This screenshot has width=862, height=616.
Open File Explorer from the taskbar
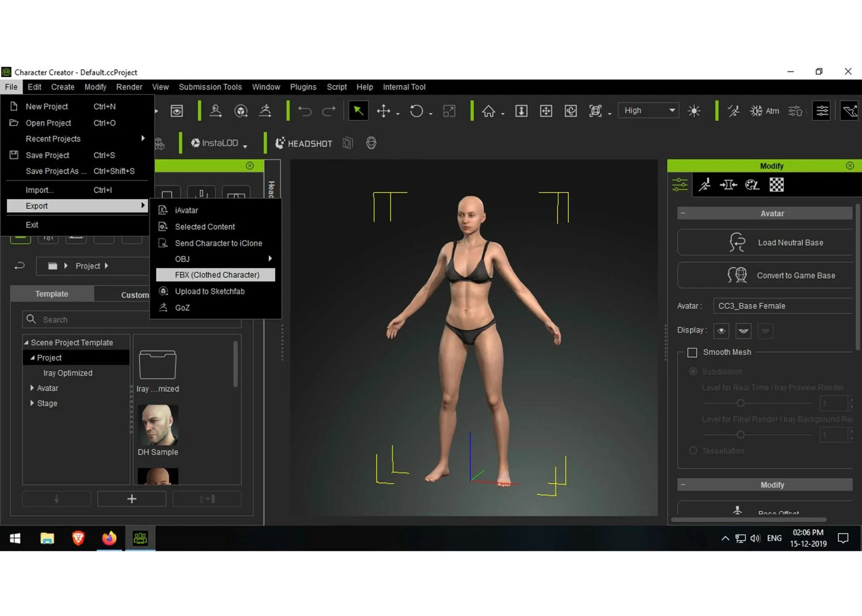[x=47, y=538]
